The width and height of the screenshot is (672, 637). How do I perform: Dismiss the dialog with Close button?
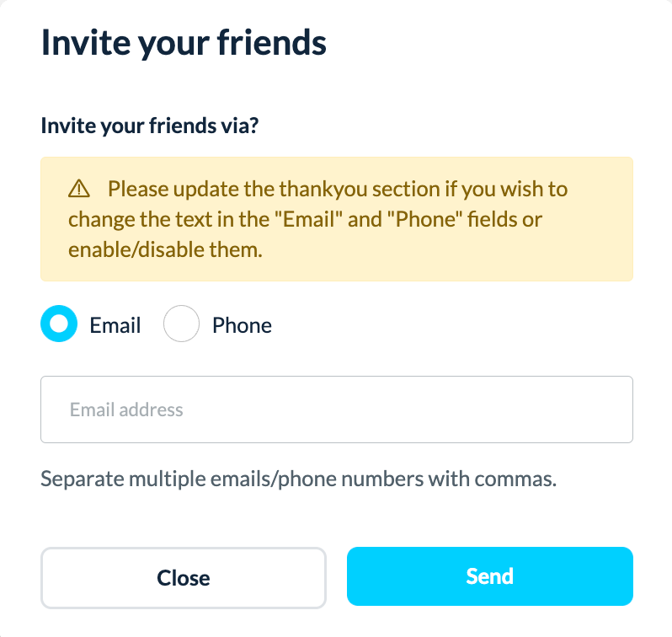[x=184, y=577]
